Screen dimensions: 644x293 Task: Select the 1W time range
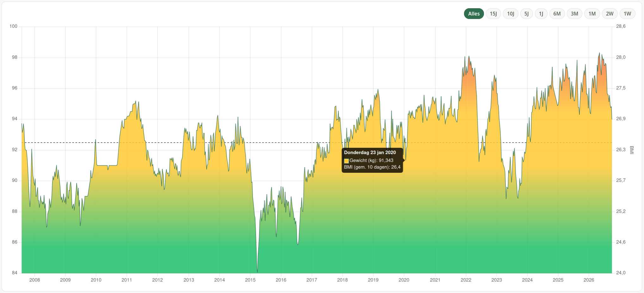tap(627, 14)
